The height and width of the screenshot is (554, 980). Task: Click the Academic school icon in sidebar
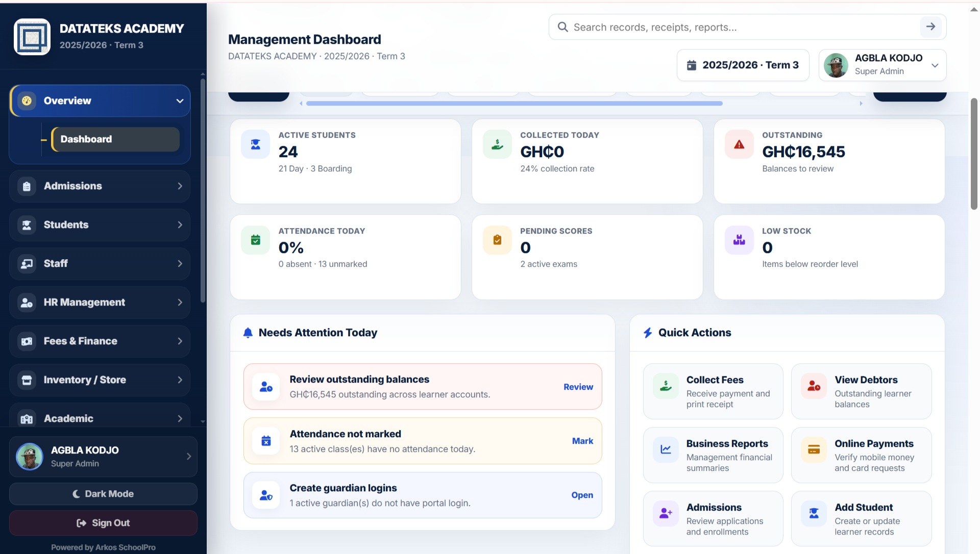tap(27, 419)
